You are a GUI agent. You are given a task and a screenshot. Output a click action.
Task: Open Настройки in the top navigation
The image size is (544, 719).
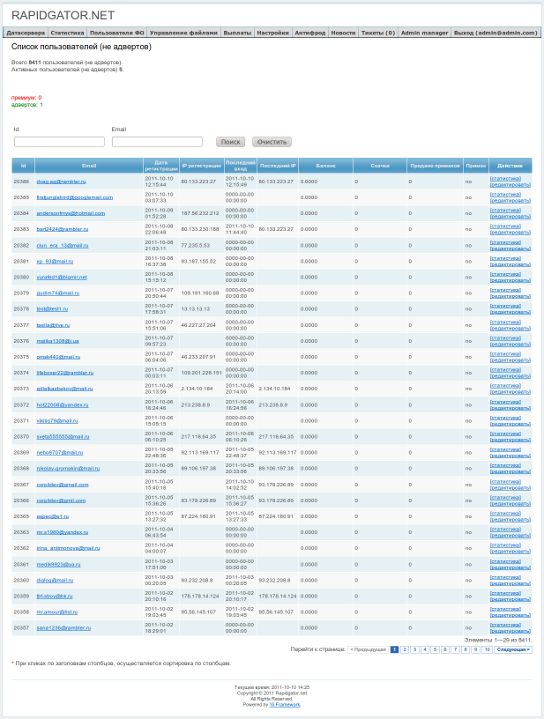point(273,33)
